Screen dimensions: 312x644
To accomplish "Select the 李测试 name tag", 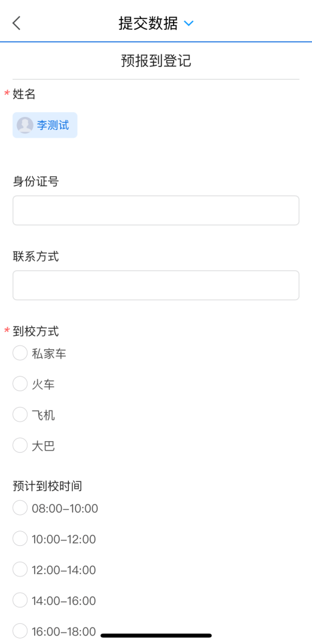I will point(45,126).
